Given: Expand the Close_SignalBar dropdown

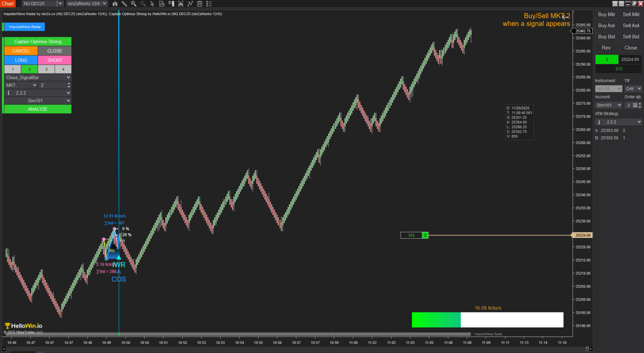Looking at the screenshot, I should [x=38, y=77].
